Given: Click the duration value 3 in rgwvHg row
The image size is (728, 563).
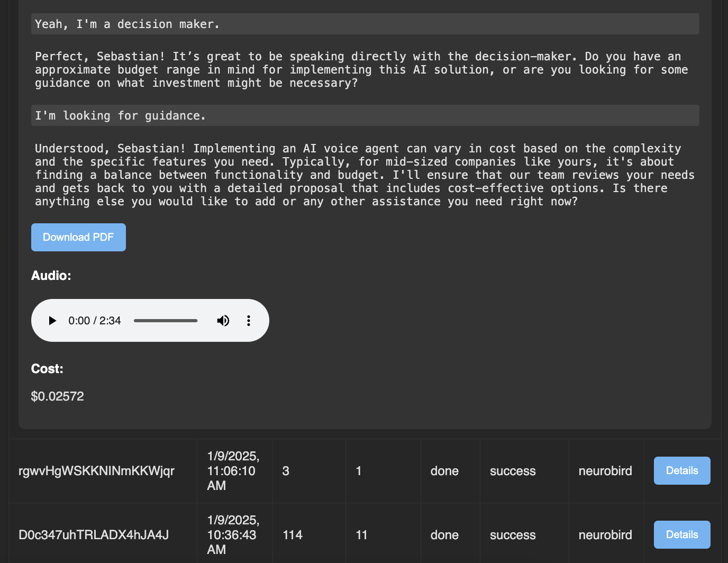Looking at the screenshot, I should click(x=286, y=471).
